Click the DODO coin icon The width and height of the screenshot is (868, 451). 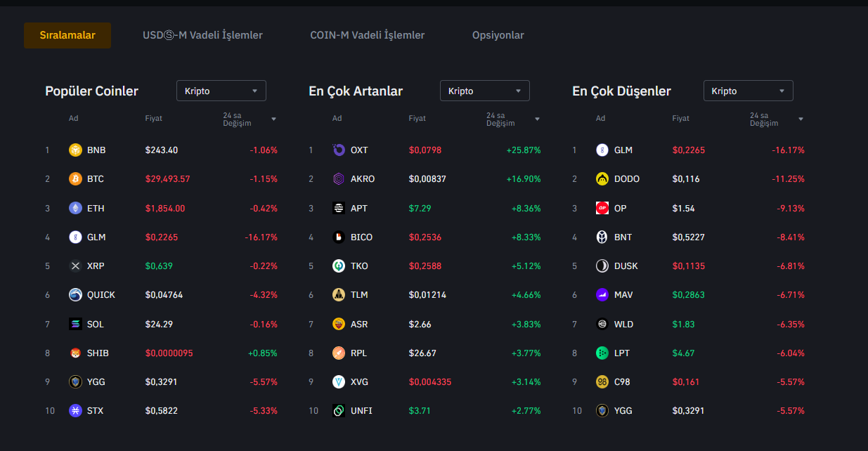[602, 179]
